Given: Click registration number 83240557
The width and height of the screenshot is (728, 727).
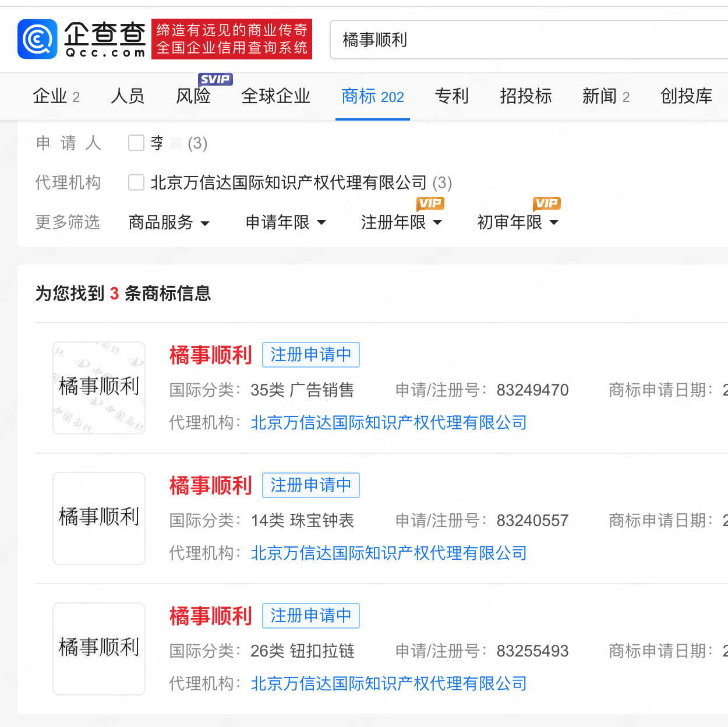Looking at the screenshot, I should point(532,520).
